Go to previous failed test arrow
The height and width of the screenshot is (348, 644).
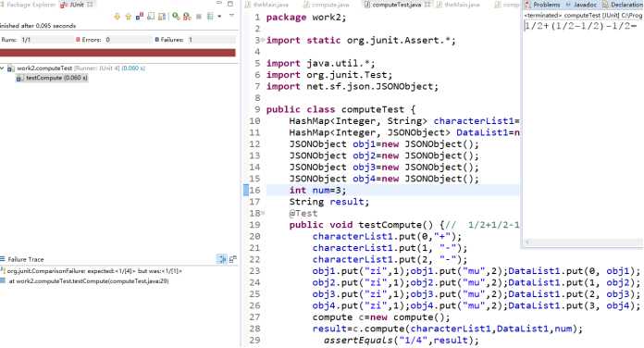tap(128, 17)
